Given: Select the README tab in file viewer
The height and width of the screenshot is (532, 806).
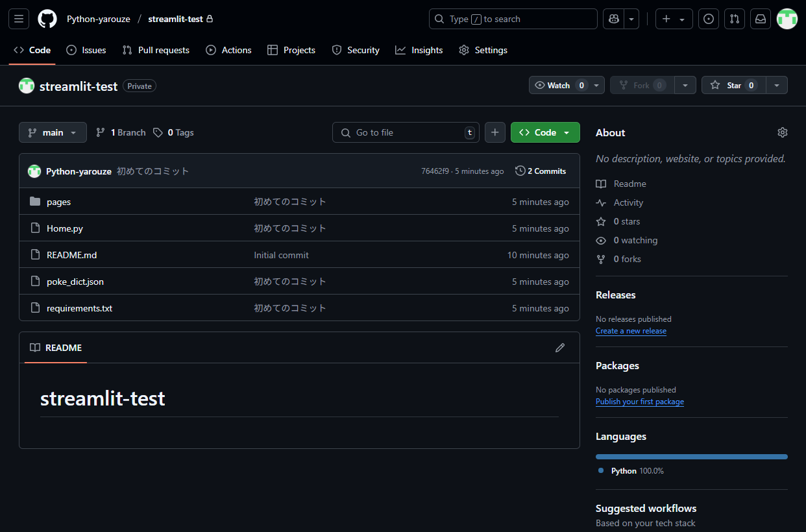Looking at the screenshot, I should pyautogui.click(x=56, y=348).
